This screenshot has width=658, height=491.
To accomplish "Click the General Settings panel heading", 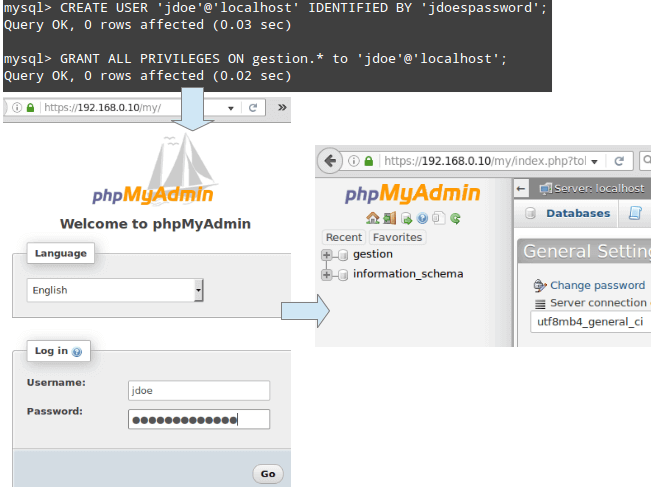I will pyautogui.click(x=587, y=251).
